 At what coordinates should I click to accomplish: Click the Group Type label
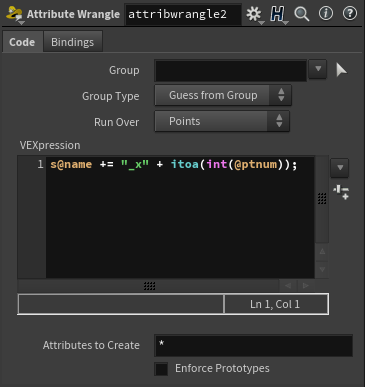pos(110,96)
